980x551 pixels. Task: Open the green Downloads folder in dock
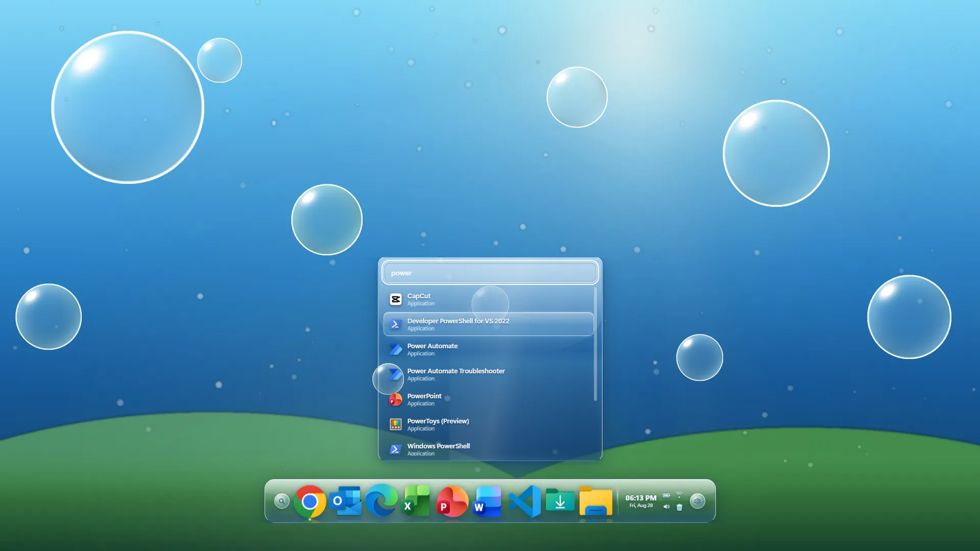[560, 500]
